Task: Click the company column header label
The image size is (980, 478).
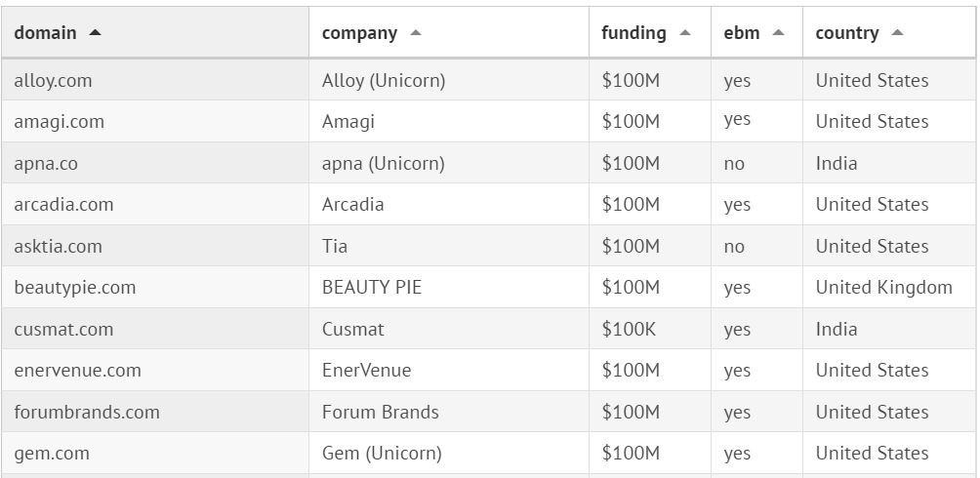Action: point(359,33)
